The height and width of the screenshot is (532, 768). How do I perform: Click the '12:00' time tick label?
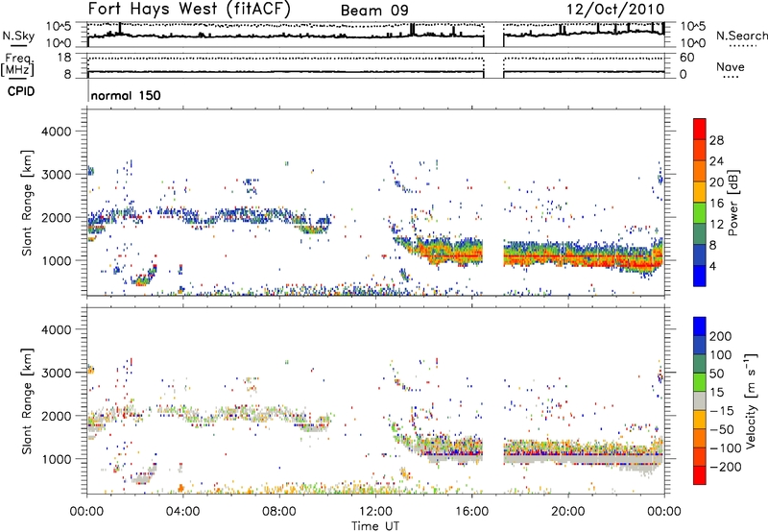[375, 512]
